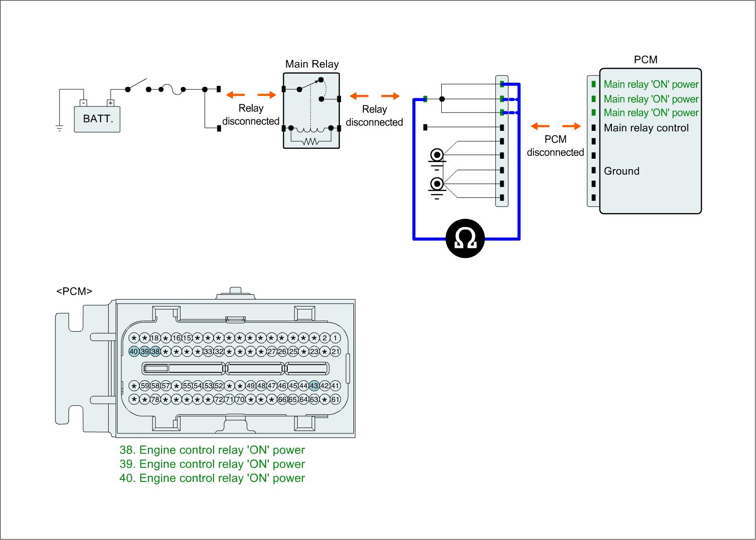This screenshot has height=540, width=756.
Task: Select highlighted pin 40 on PCM connector
Action: [x=134, y=351]
